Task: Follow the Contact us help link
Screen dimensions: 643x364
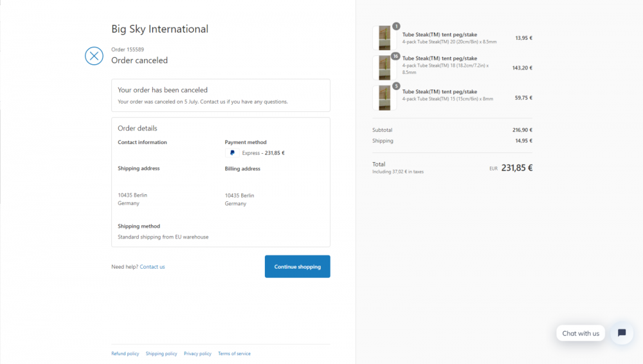Action: (x=152, y=267)
